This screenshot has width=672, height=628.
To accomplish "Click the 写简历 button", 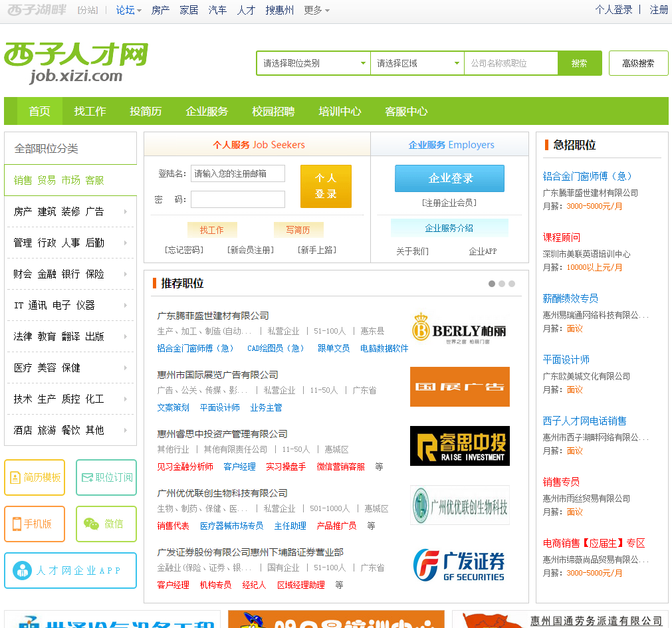I will point(298,230).
